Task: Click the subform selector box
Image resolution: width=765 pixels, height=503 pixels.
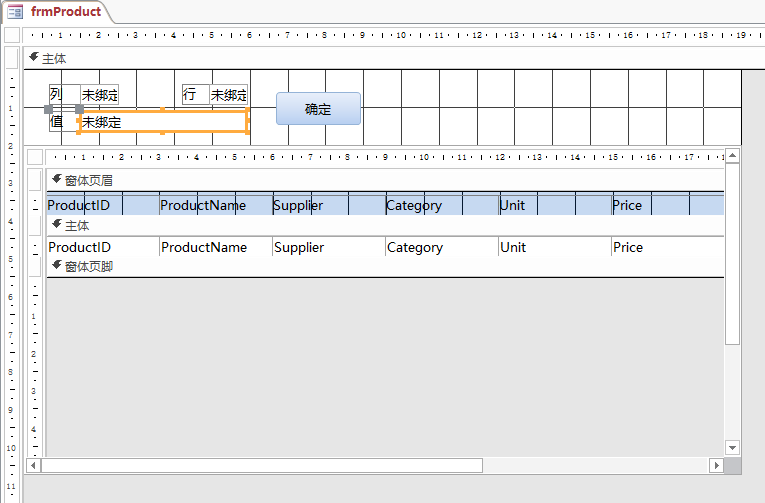Action: pos(35,157)
